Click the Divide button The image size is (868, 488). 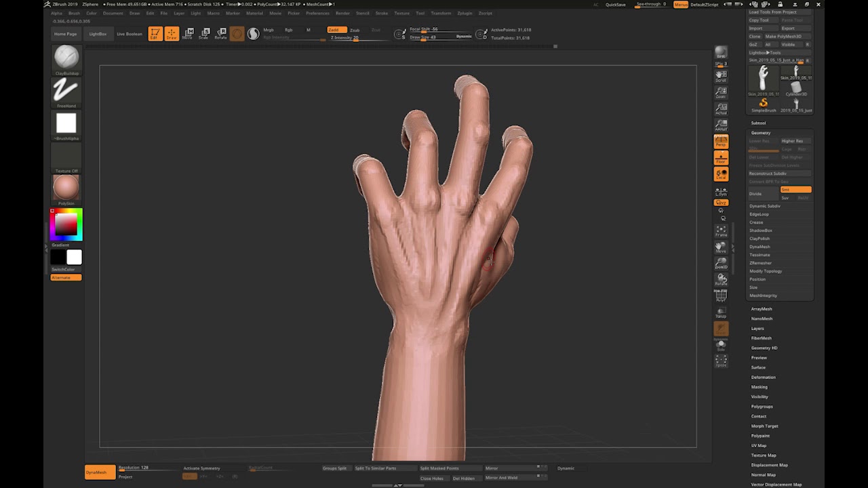click(764, 193)
